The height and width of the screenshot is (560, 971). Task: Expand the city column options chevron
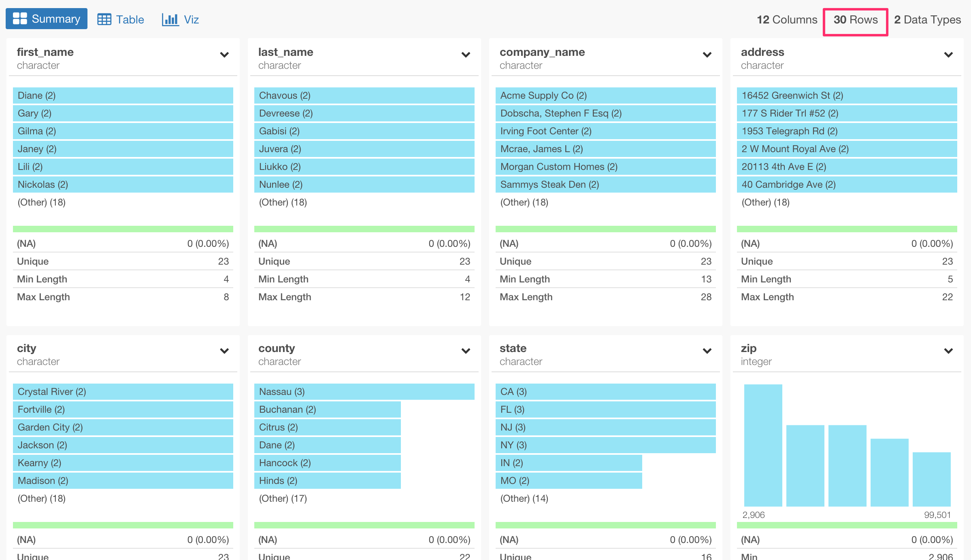(x=224, y=352)
